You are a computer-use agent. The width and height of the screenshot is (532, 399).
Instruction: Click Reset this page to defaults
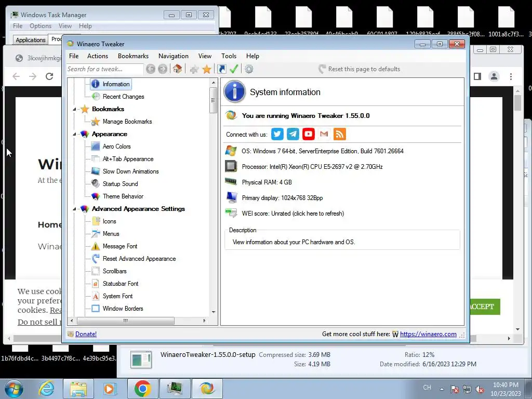point(360,69)
